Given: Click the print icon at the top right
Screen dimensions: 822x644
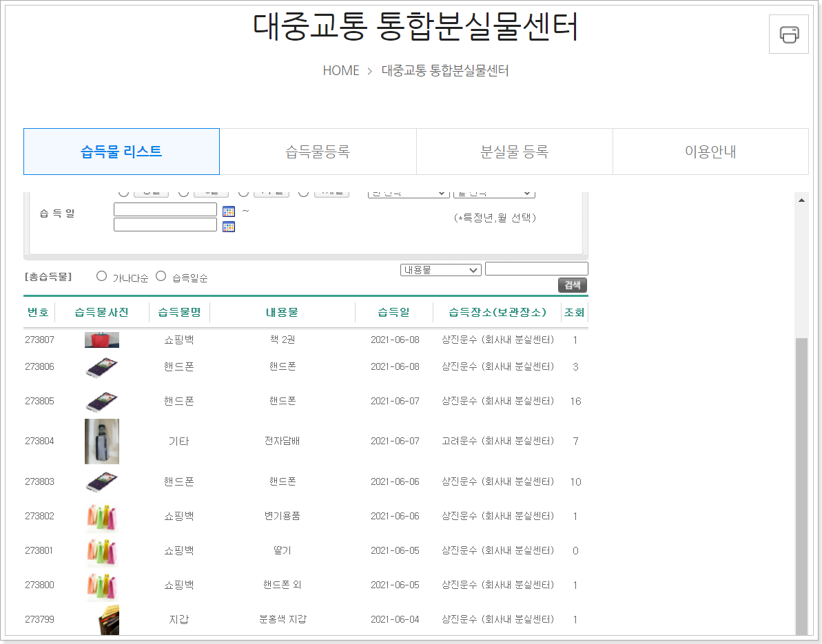Looking at the screenshot, I should 788,34.
